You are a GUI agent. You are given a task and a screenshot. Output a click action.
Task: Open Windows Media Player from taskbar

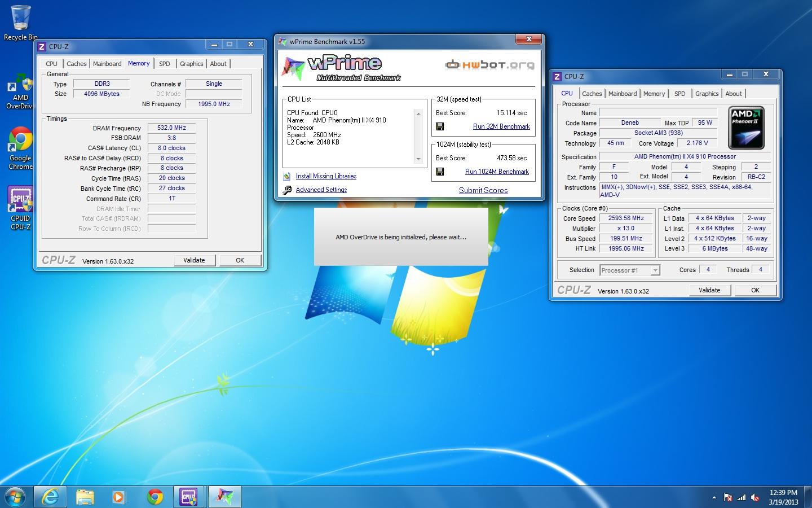tap(119, 497)
